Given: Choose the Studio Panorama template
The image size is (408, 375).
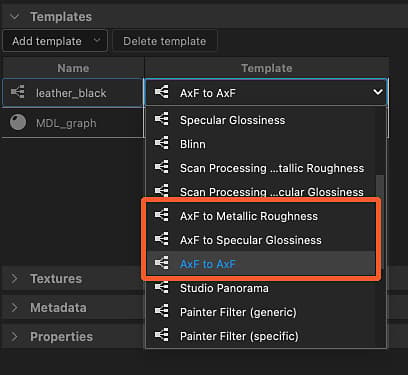Looking at the screenshot, I should click(x=261, y=288).
